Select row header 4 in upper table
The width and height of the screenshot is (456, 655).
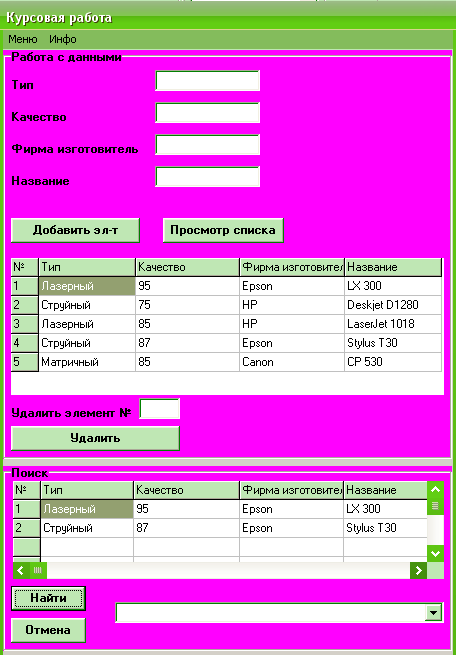pos(25,343)
